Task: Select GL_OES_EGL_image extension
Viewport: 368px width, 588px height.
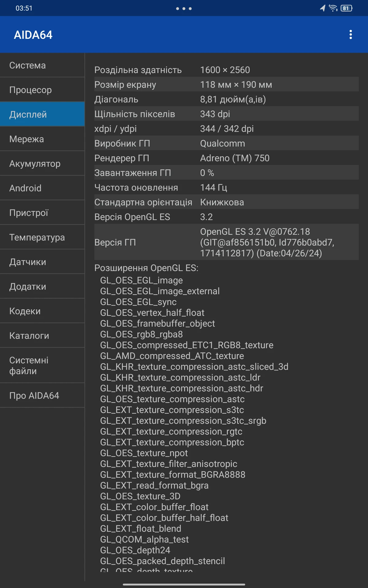Action: pos(141,280)
